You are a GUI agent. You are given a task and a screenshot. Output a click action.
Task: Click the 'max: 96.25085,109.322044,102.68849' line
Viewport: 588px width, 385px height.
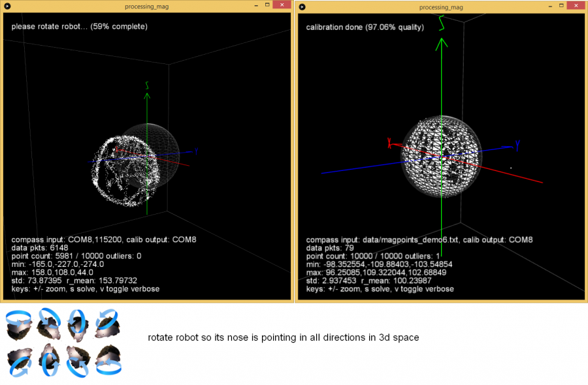pos(376,273)
